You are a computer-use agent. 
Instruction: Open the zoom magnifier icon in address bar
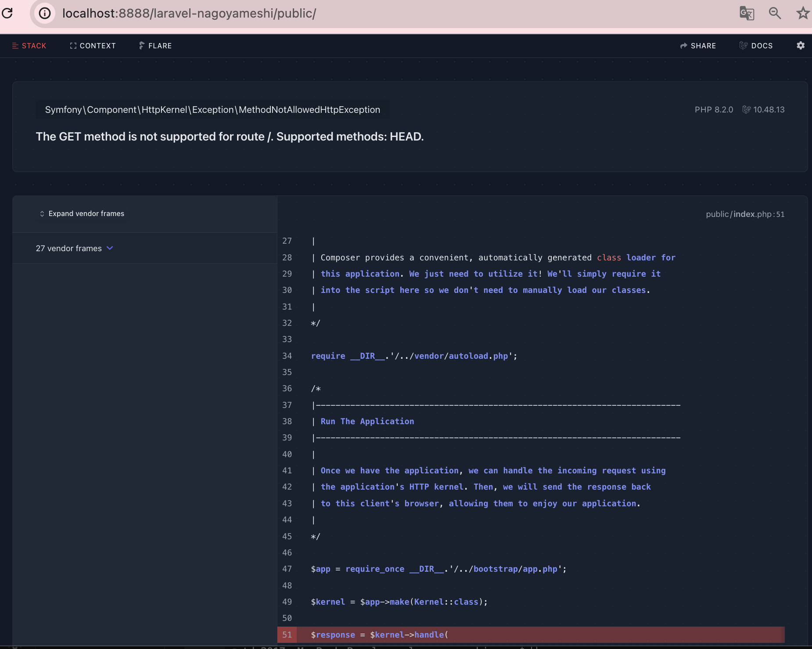pyautogui.click(x=775, y=13)
